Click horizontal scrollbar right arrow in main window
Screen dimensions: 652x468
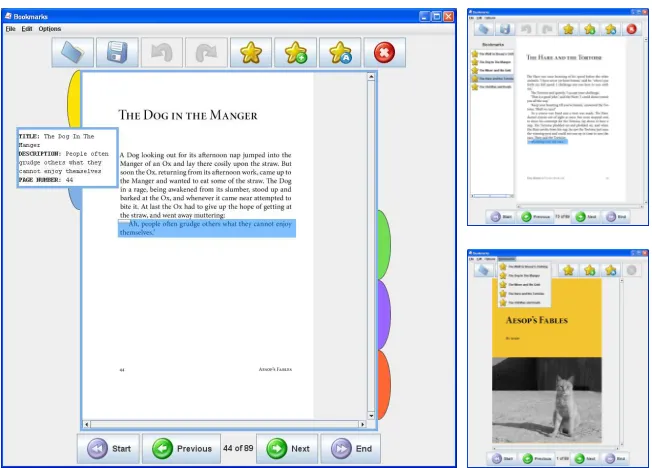(363, 424)
